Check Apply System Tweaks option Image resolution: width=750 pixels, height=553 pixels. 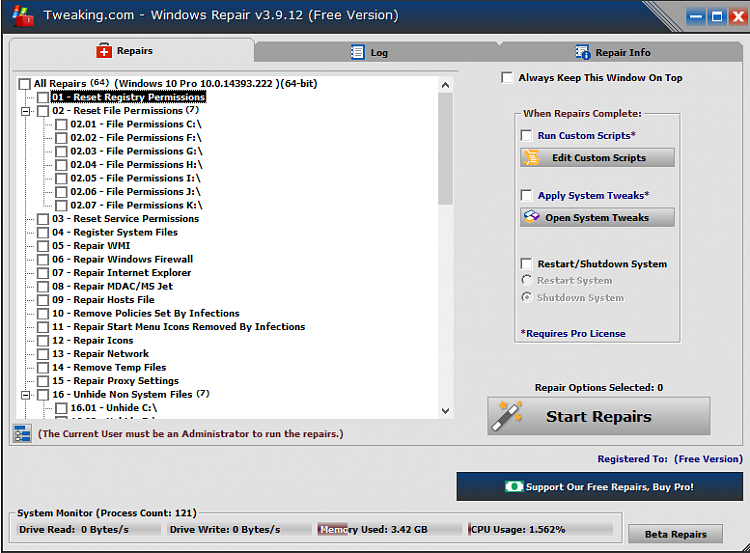526,195
